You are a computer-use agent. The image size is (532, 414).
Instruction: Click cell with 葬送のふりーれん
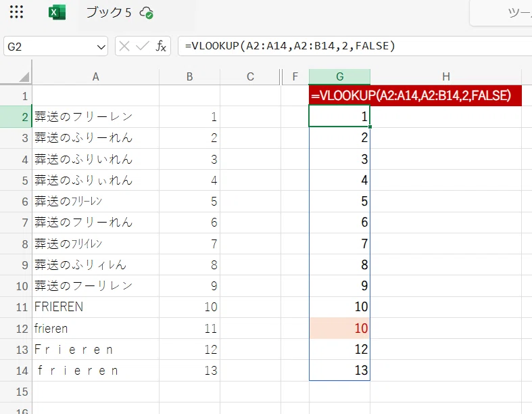click(96, 138)
